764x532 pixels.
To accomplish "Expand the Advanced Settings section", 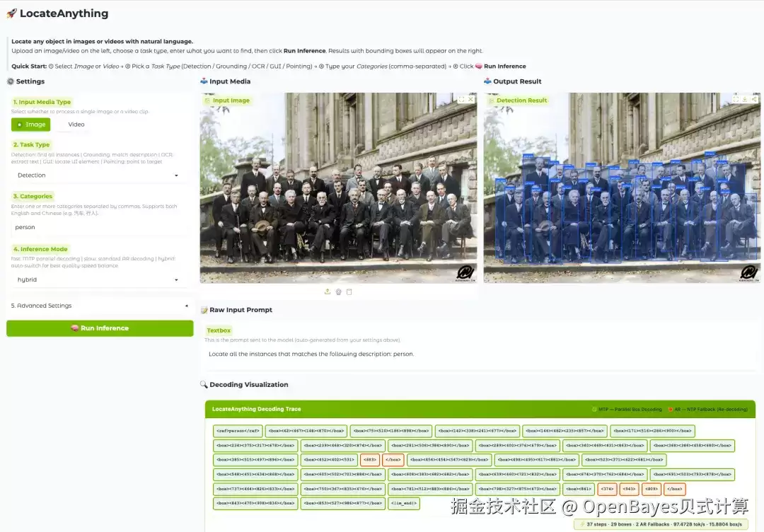I will click(x=100, y=306).
